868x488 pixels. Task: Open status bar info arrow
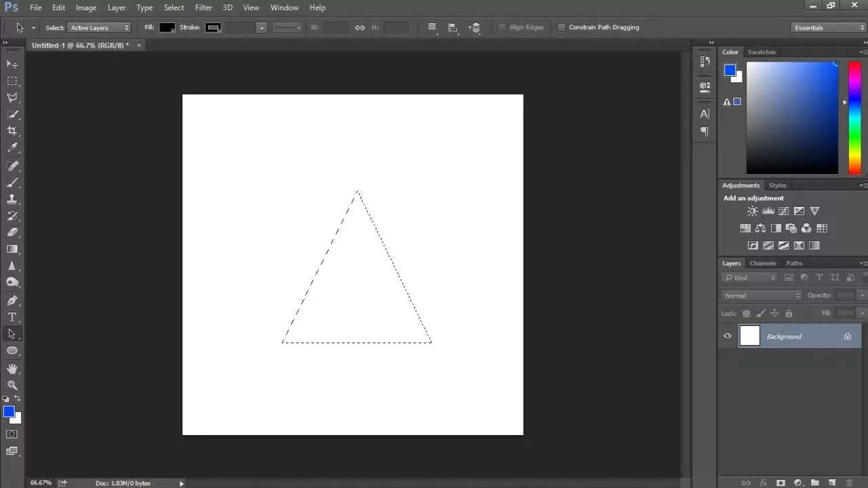tap(181, 483)
